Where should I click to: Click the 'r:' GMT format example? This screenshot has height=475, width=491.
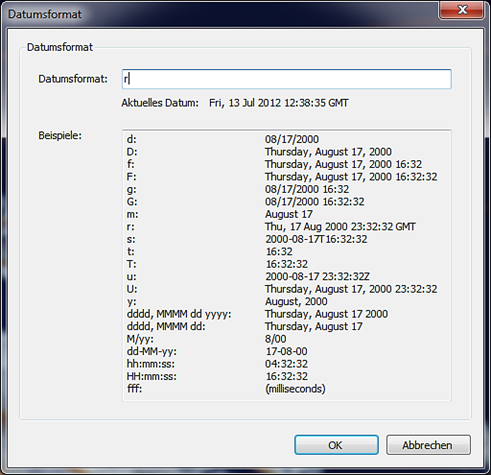pos(271,227)
